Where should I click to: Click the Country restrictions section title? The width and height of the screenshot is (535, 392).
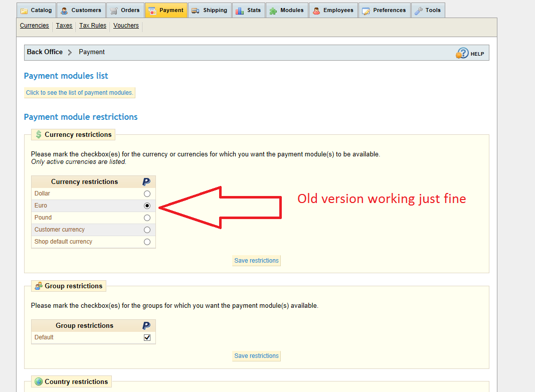coord(76,382)
